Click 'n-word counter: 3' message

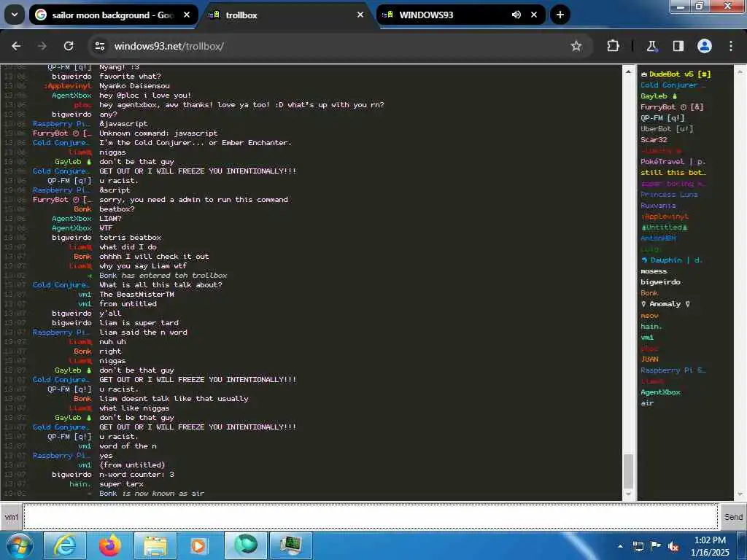[x=136, y=474]
